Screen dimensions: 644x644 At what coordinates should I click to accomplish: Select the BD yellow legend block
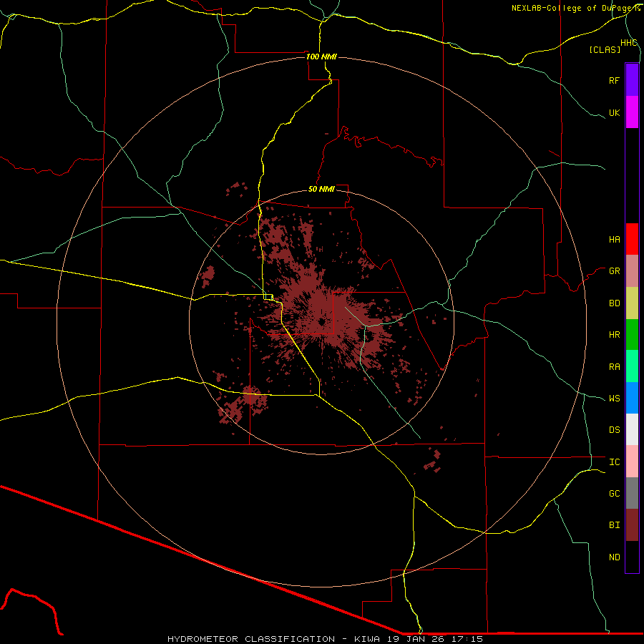click(x=632, y=303)
